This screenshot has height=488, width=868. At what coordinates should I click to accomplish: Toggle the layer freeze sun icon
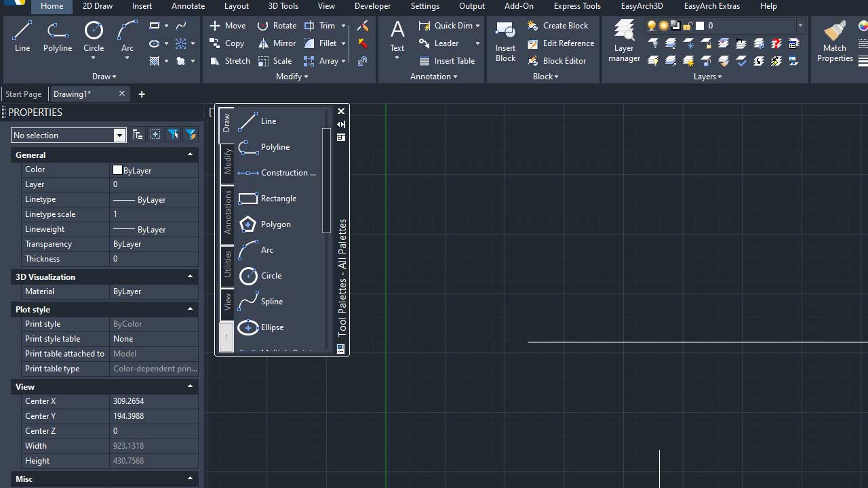coord(664,26)
